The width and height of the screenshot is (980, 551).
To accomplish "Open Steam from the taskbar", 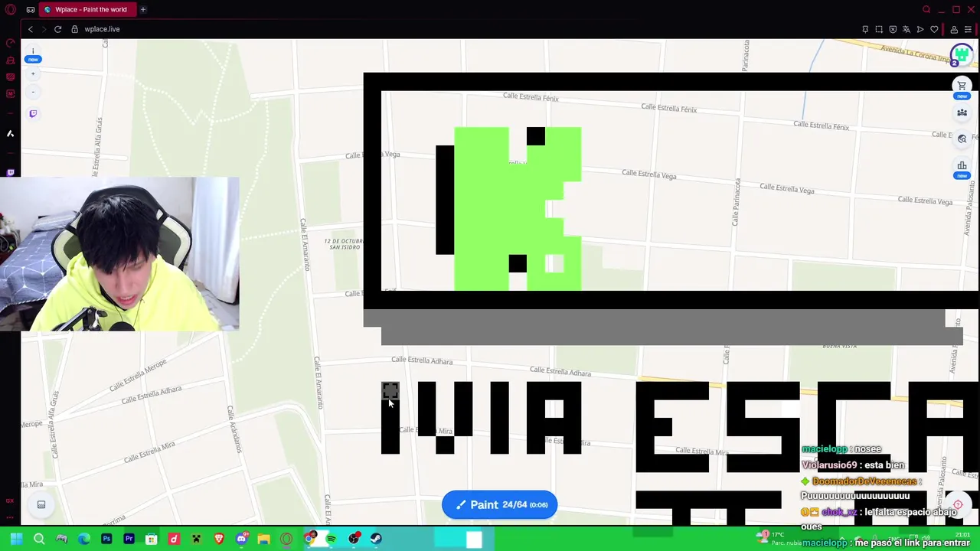I will pos(376,539).
